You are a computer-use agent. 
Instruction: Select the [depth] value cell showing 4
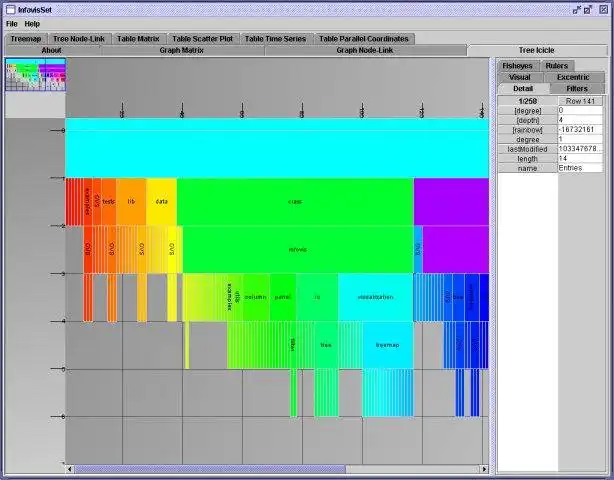[x=580, y=120]
